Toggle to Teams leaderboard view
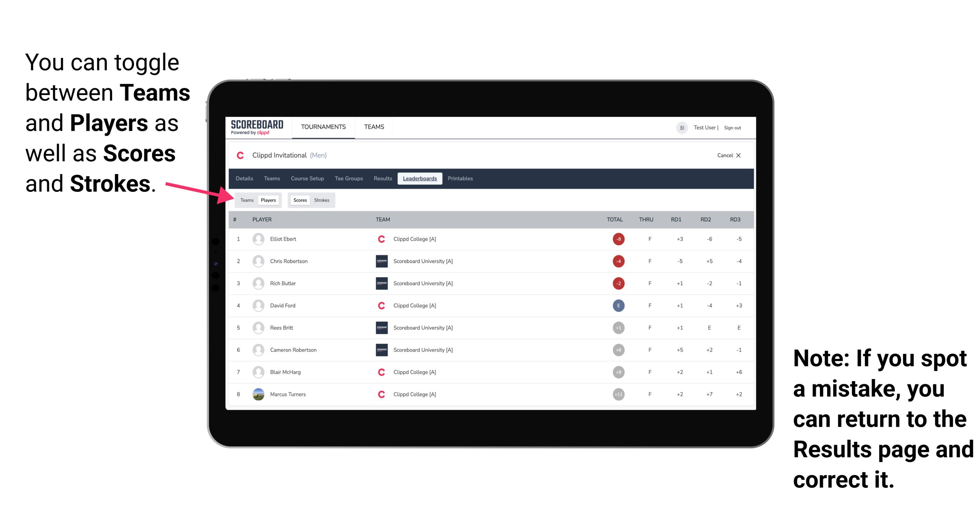 (247, 199)
